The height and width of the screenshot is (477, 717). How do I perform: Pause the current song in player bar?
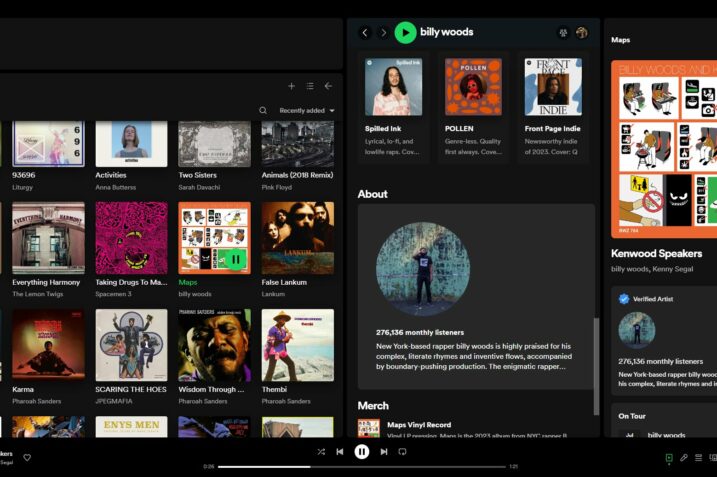click(362, 452)
